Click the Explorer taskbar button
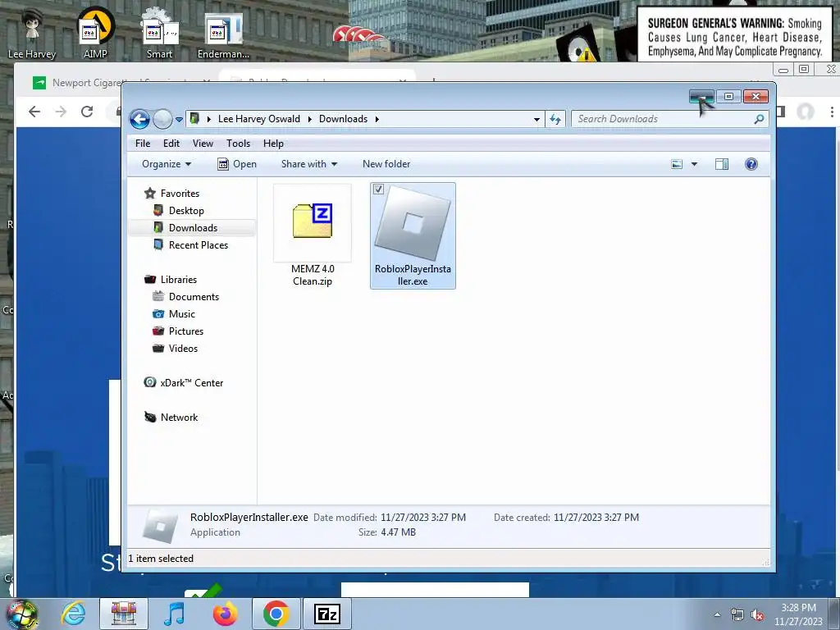The width and height of the screenshot is (840, 630). 124,614
